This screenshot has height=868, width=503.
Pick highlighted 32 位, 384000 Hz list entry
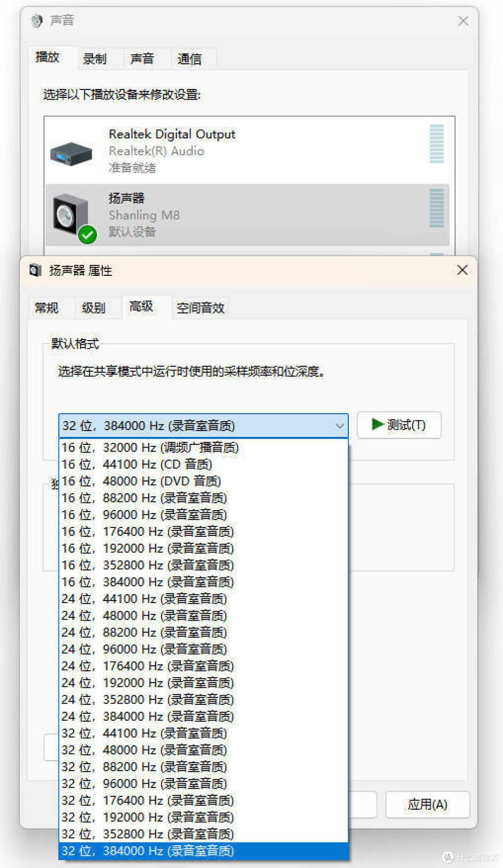coord(204,851)
